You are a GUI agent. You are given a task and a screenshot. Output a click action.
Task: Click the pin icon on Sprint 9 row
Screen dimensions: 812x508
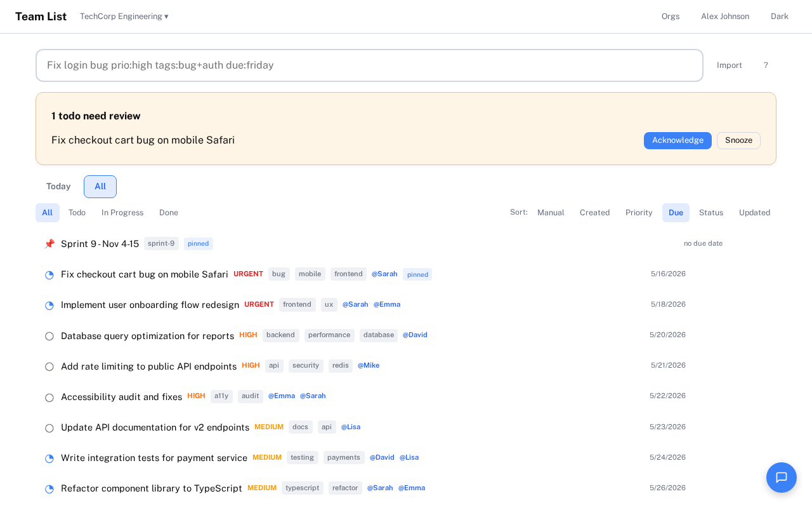pyautogui.click(x=49, y=244)
